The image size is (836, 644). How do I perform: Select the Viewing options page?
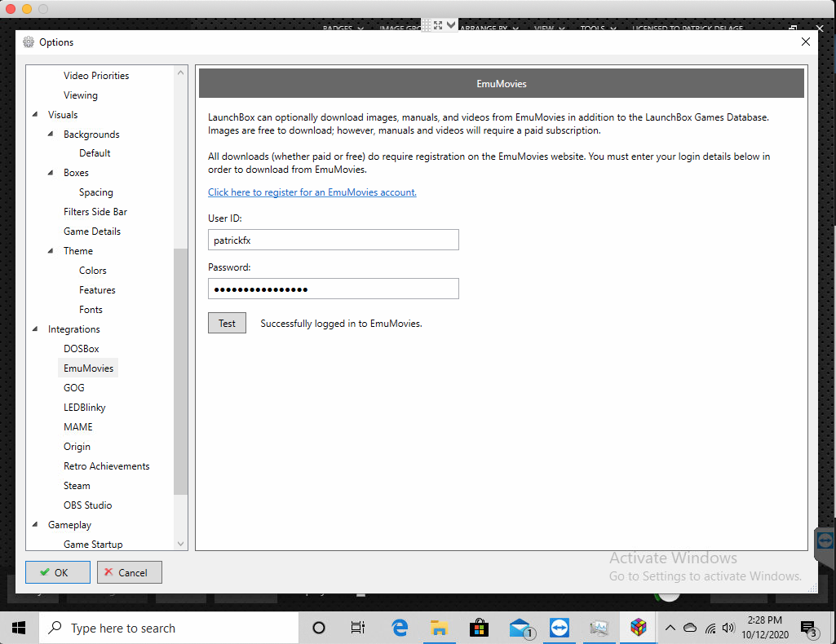tap(81, 95)
